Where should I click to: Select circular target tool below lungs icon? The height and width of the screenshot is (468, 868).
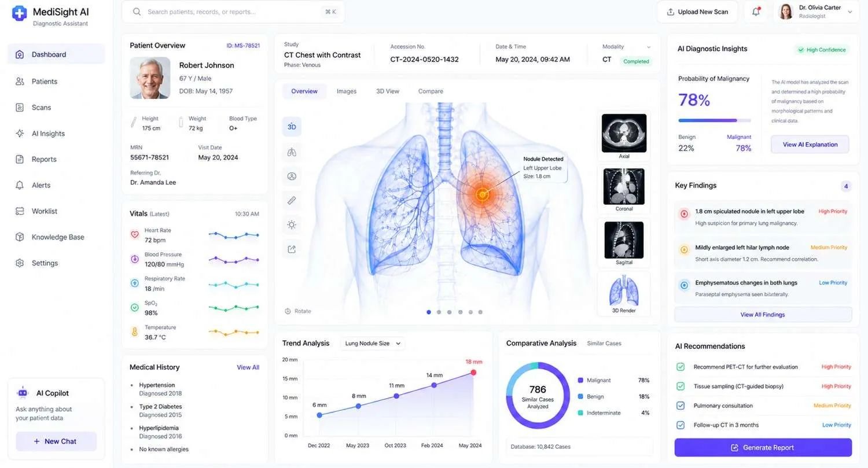[x=292, y=176]
